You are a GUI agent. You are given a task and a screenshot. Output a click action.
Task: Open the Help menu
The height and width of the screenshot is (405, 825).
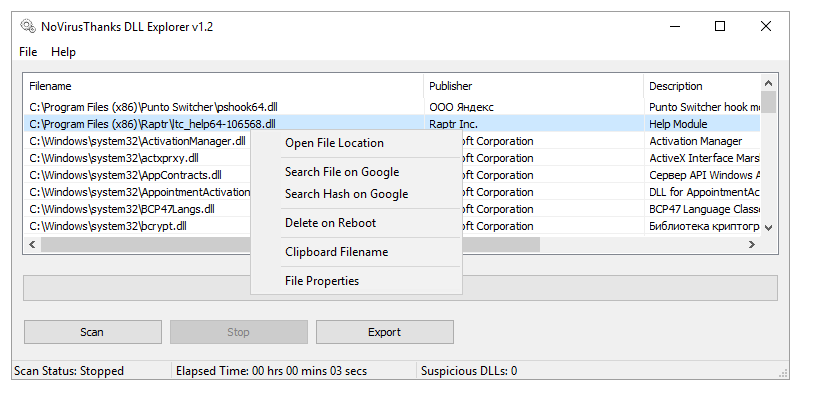pyautogui.click(x=63, y=52)
